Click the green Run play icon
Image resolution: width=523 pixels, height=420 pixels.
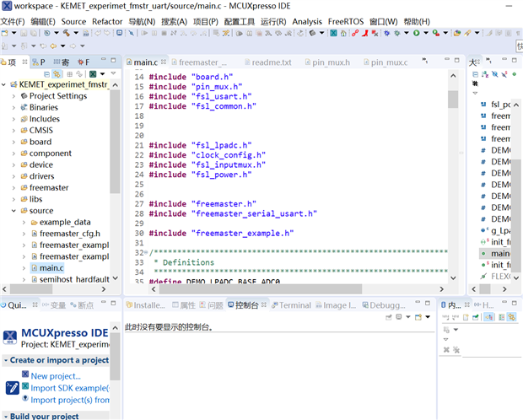(x=416, y=33)
